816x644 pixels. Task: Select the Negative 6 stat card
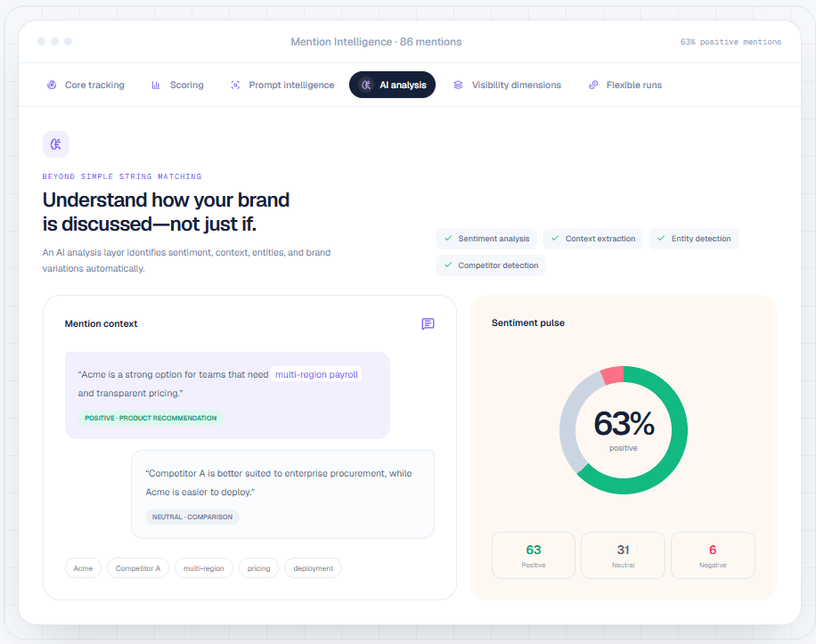coord(713,555)
